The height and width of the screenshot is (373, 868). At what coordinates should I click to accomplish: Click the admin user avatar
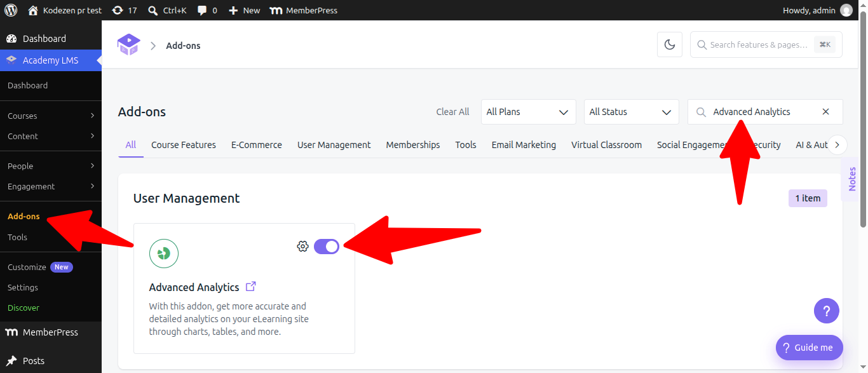click(846, 10)
